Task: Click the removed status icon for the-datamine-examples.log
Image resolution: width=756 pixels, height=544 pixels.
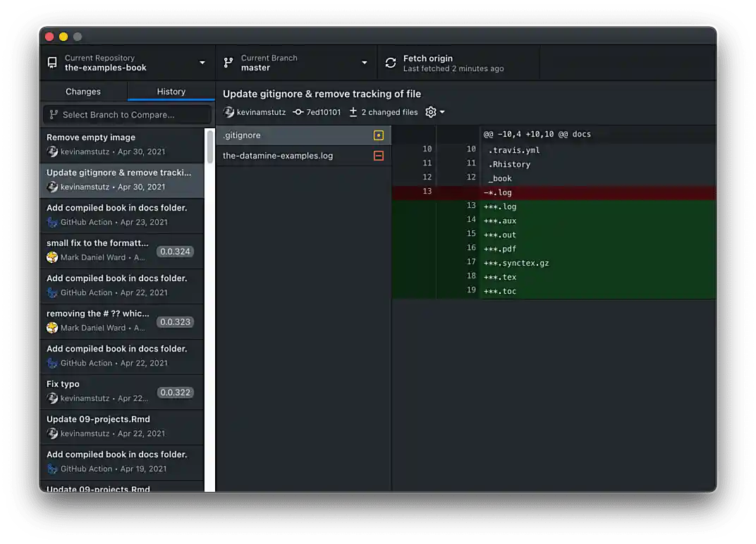Action: [x=378, y=155]
